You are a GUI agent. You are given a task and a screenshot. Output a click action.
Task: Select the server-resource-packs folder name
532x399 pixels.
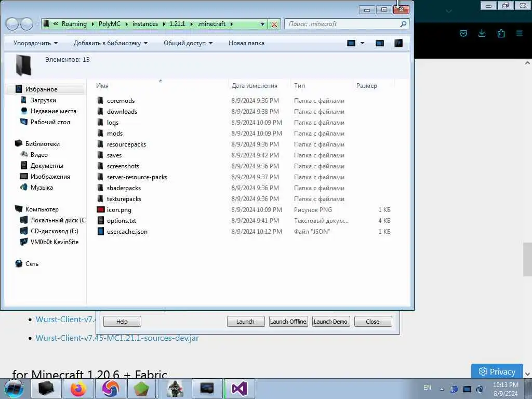[x=137, y=177]
